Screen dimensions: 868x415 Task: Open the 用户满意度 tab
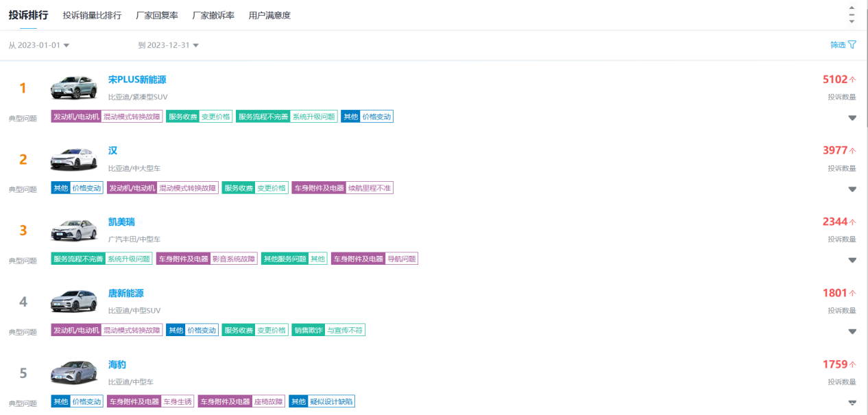point(269,15)
